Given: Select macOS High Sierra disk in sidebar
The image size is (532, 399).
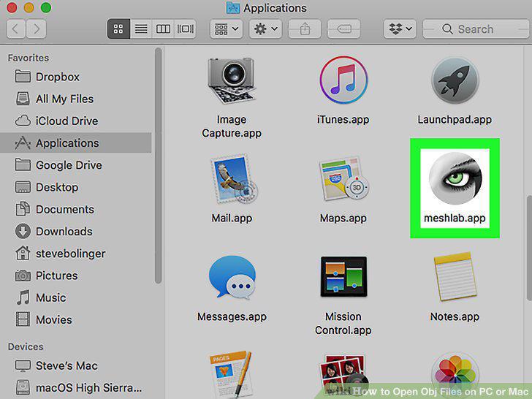Looking at the screenshot, I should [x=76, y=387].
